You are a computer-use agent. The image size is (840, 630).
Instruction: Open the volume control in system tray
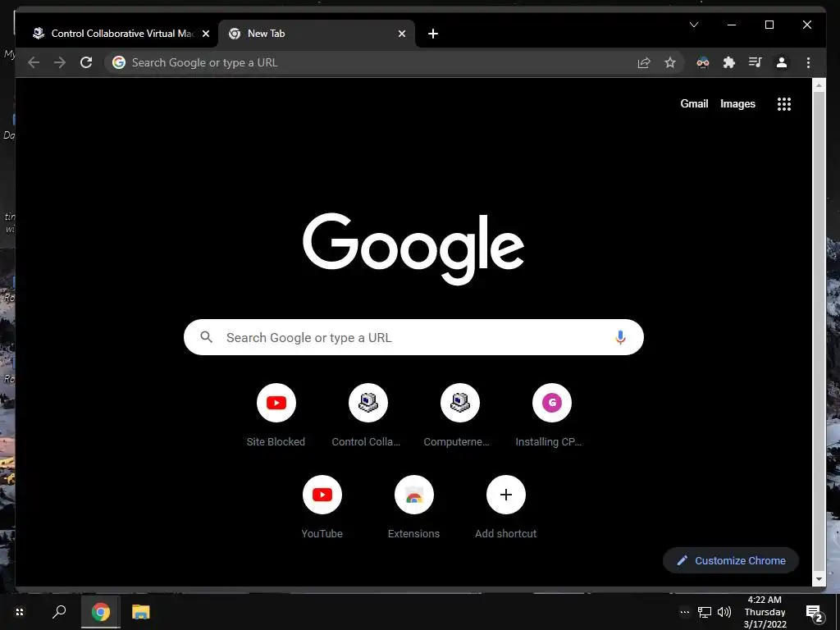(x=724, y=612)
